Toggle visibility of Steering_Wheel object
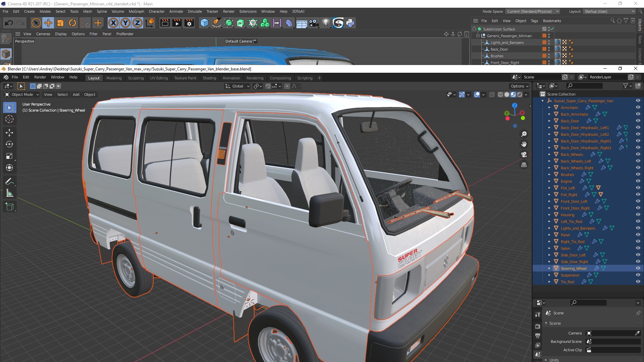 pos(638,268)
